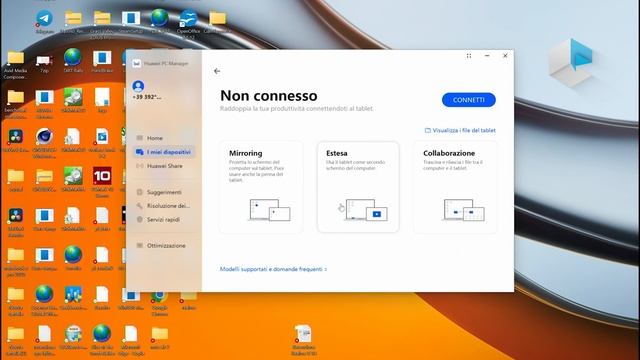Select the Avid Media Composer desktop folder
Image resolution: width=640 pixels, height=360 pixels.
[16, 65]
